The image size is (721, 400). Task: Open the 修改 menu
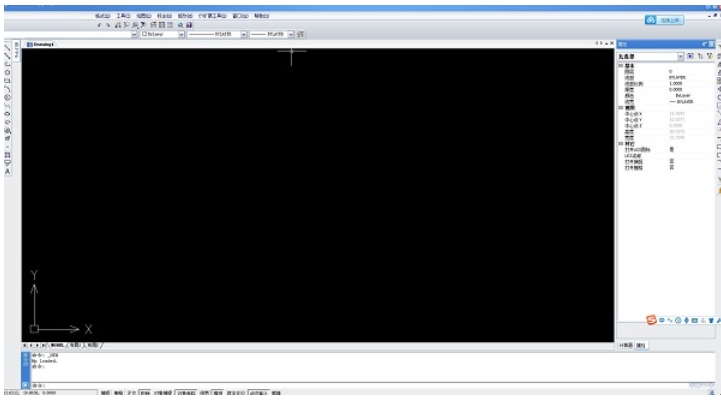pos(185,16)
